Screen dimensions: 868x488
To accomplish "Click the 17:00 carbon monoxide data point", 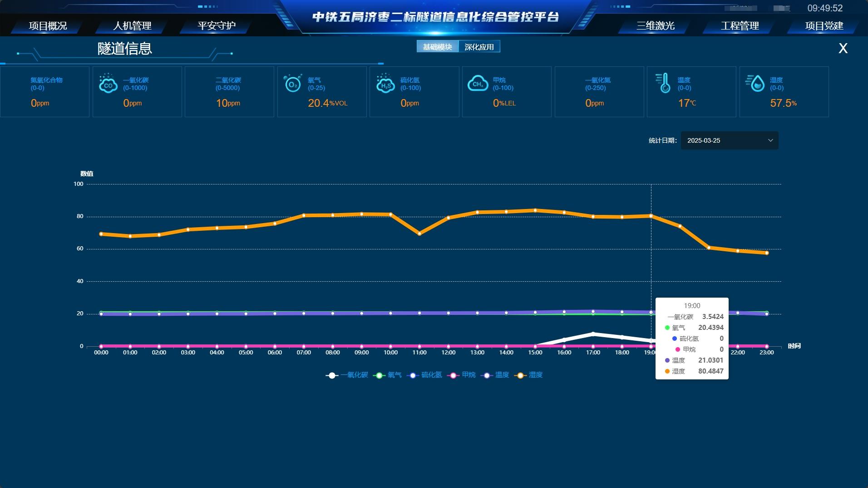I will [593, 334].
